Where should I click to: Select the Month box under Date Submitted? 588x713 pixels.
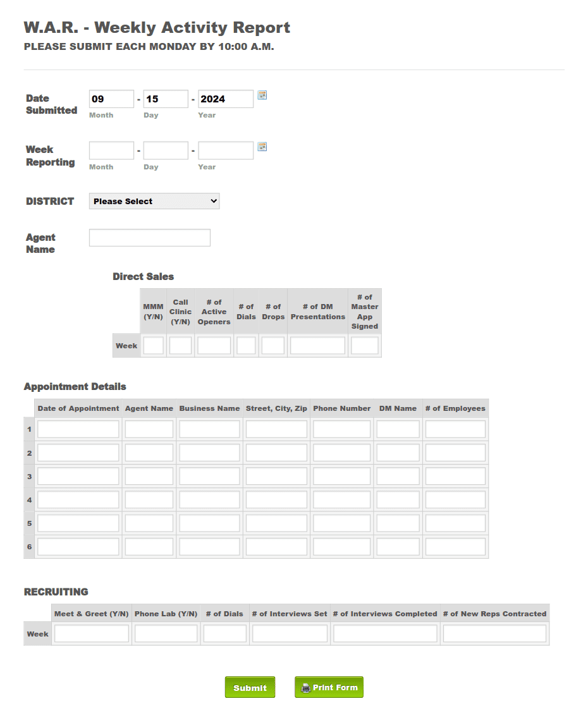[111, 98]
